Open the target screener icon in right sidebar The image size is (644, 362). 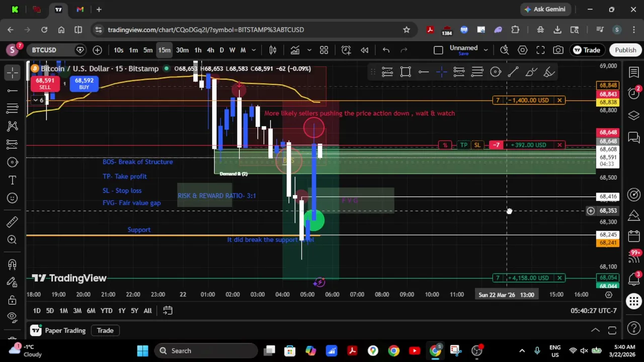(633, 195)
